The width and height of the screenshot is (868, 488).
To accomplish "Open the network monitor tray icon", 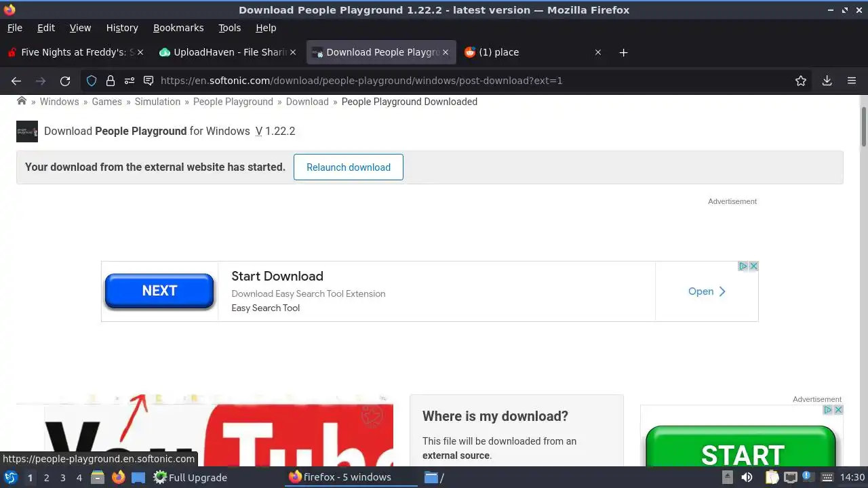I will [790, 477].
